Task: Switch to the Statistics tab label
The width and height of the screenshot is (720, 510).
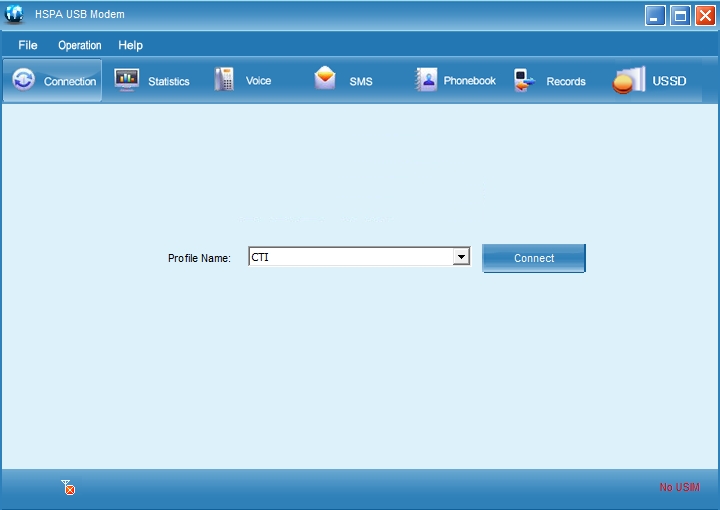Action: pos(169,81)
